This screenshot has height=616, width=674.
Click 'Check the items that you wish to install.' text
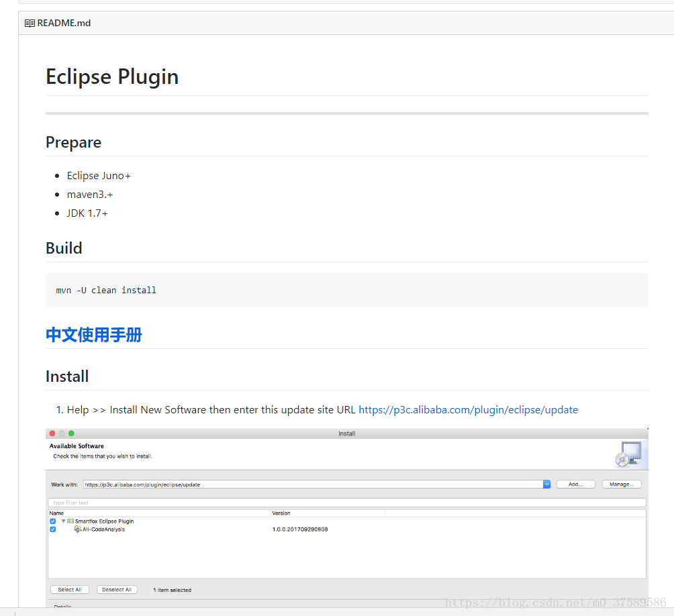click(x=103, y=456)
